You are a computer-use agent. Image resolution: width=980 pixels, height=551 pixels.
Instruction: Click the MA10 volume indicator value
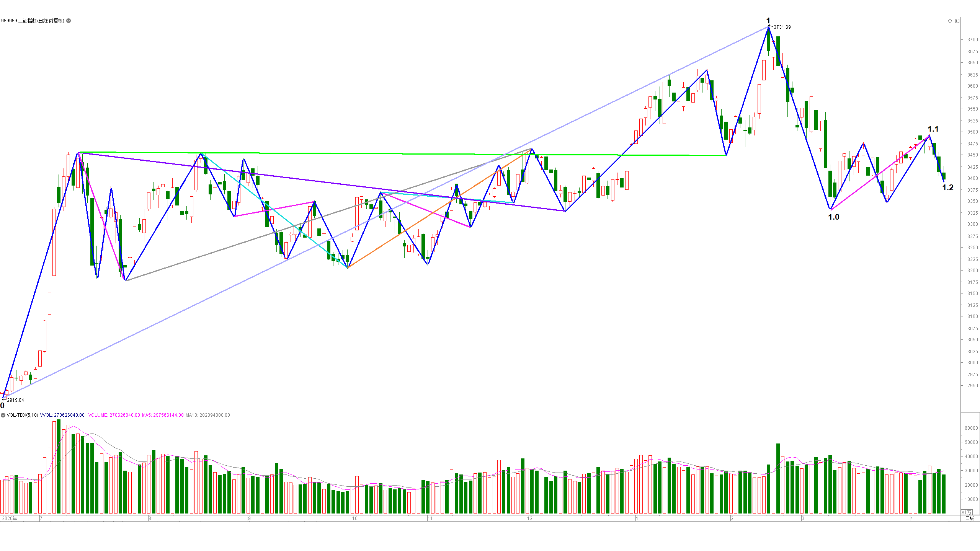pyautogui.click(x=208, y=415)
